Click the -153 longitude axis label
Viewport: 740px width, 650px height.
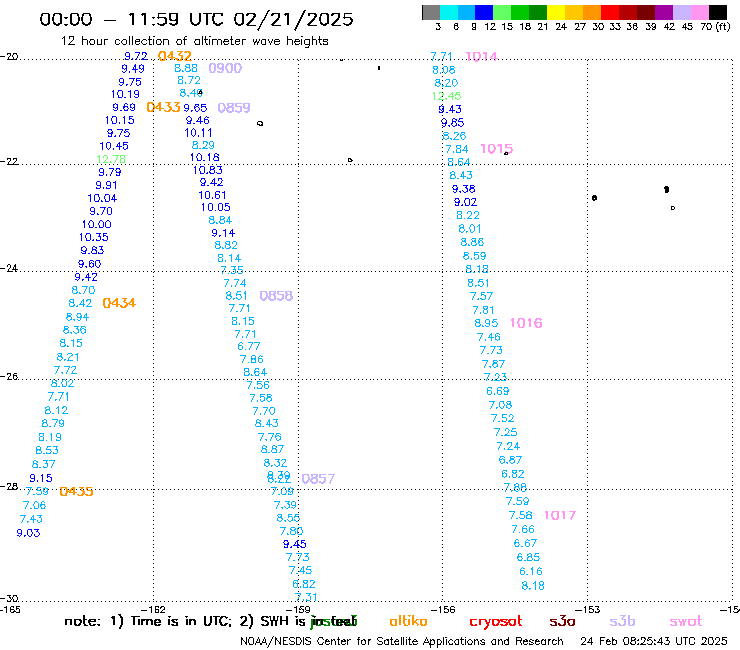point(588,610)
